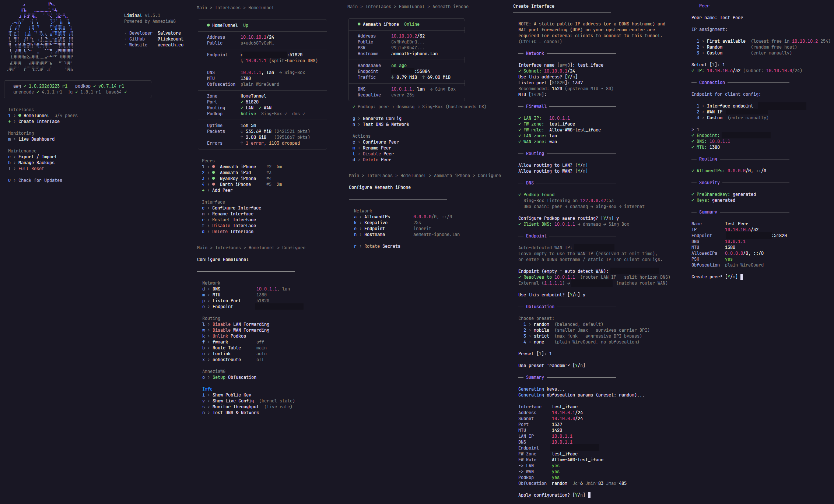Click Rename Peer action
Viewport: 834px width, 504px height.
point(372,148)
